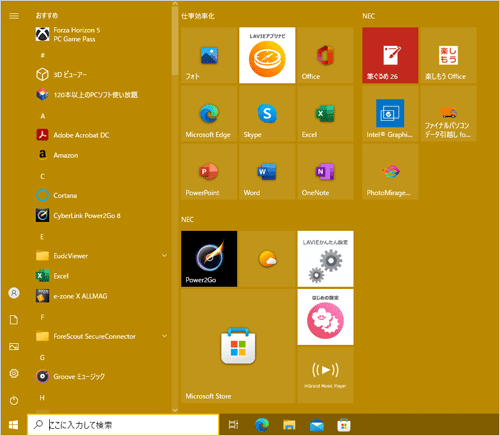Image resolution: width=500 pixels, height=436 pixels.
Task: Open the Microsoft Store tile
Action: (x=238, y=346)
